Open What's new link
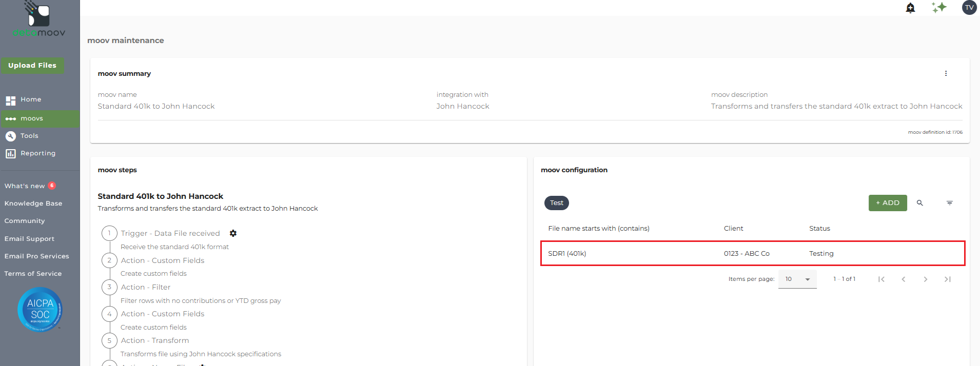This screenshot has height=366, width=980. 25,186
